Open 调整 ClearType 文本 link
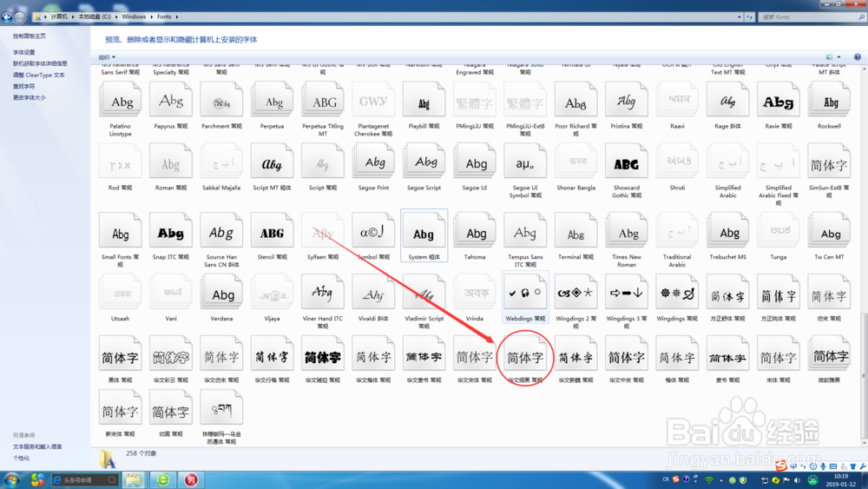The width and height of the screenshot is (868, 489). [39, 75]
